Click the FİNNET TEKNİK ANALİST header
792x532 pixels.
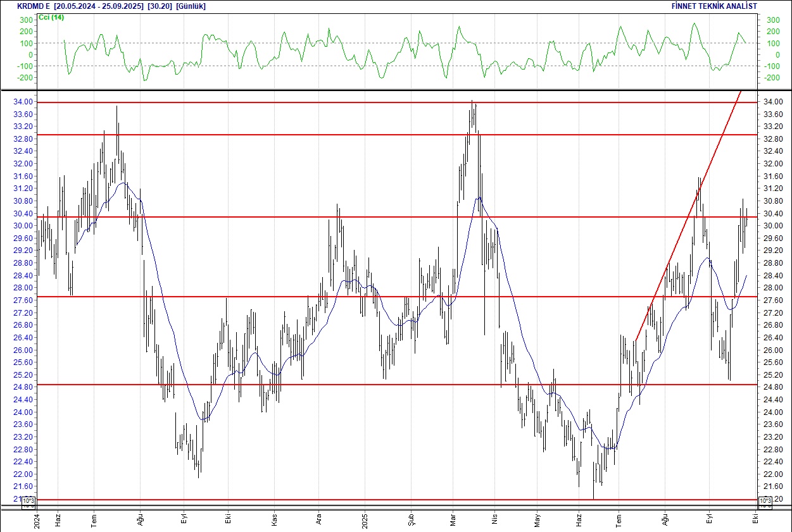click(x=714, y=6)
